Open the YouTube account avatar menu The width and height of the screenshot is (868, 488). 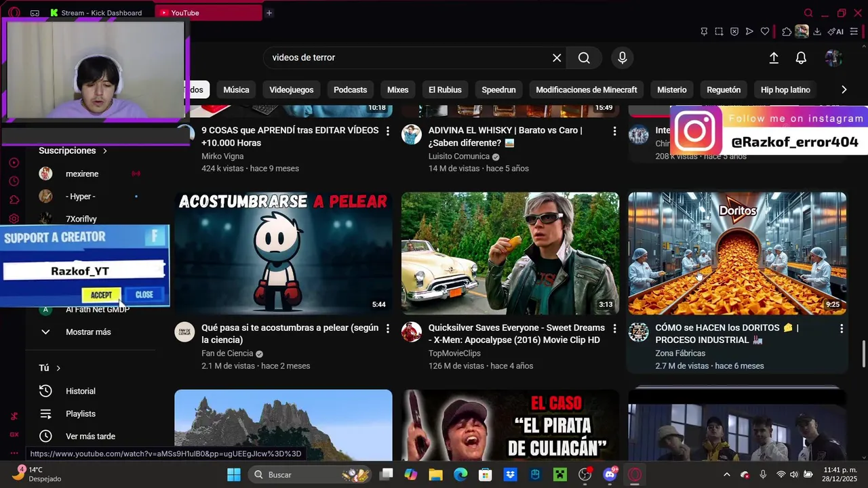[x=833, y=58]
